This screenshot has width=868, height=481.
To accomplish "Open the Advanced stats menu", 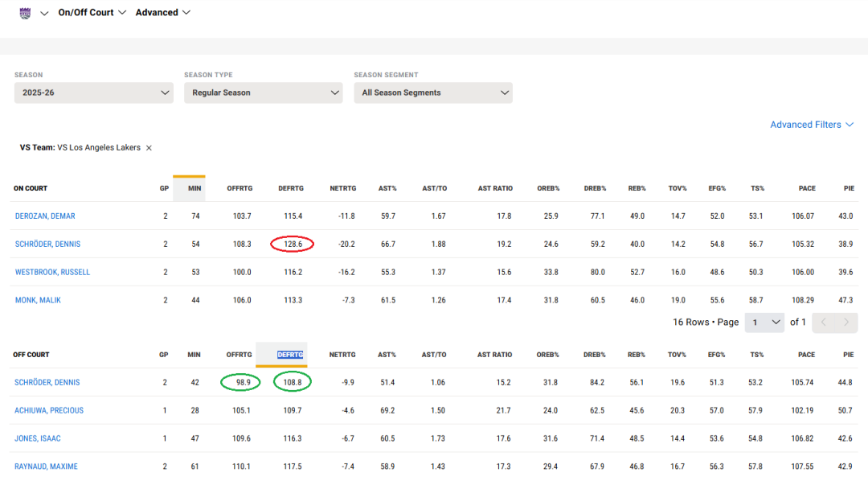I will pyautogui.click(x=162, y=13).
